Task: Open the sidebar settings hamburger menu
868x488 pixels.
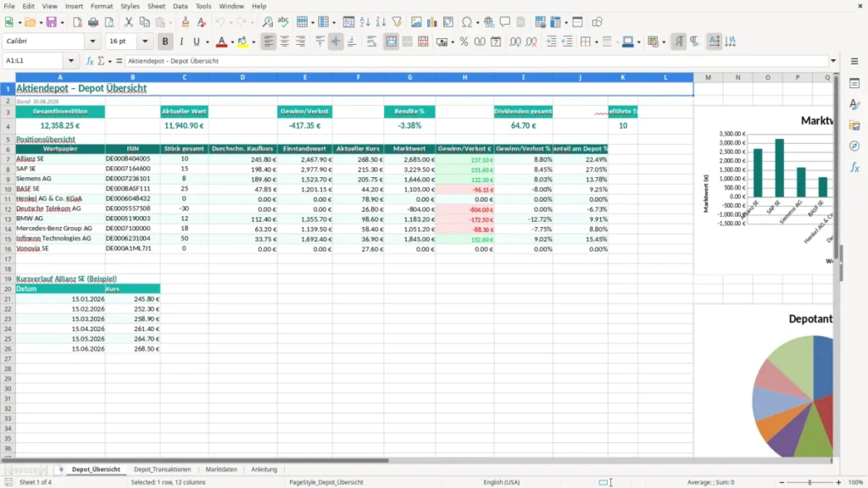Action: [x=854, y=61]
